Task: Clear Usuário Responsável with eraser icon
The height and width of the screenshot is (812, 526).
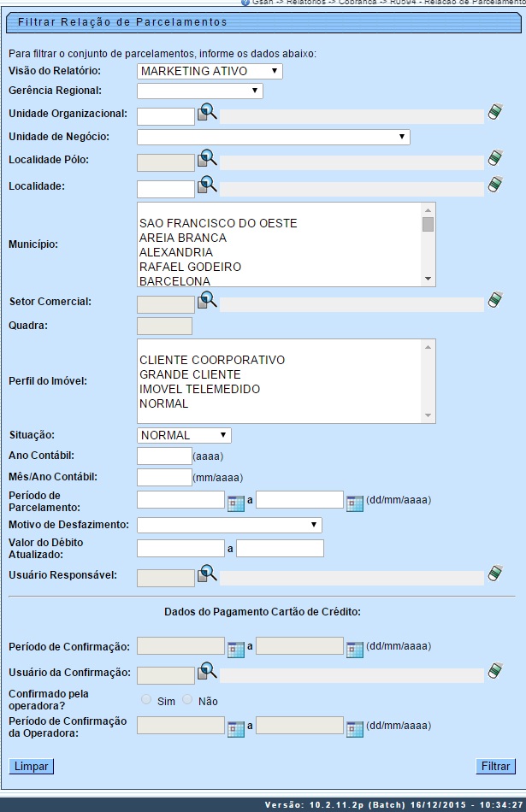Action: pyautogui.click(x=495, y=574)
